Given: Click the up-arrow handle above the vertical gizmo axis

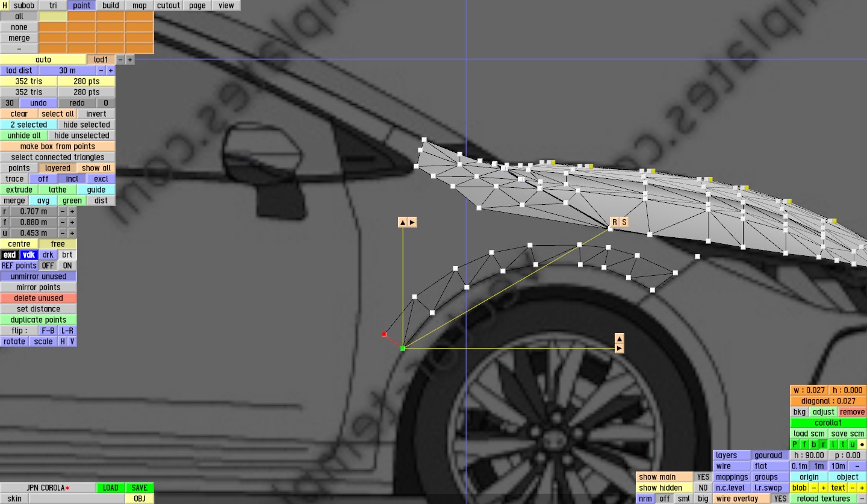Looking at the screenshot, I should coord(402,222).
